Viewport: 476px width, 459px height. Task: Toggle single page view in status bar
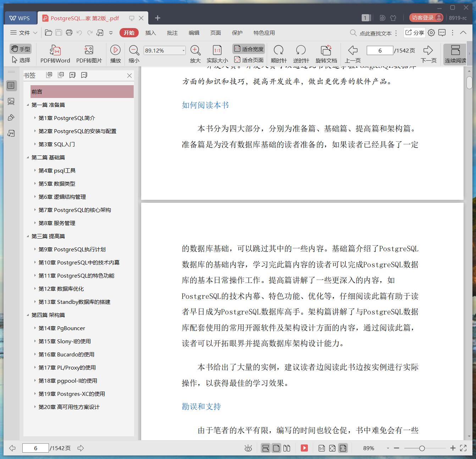[276, 448]
